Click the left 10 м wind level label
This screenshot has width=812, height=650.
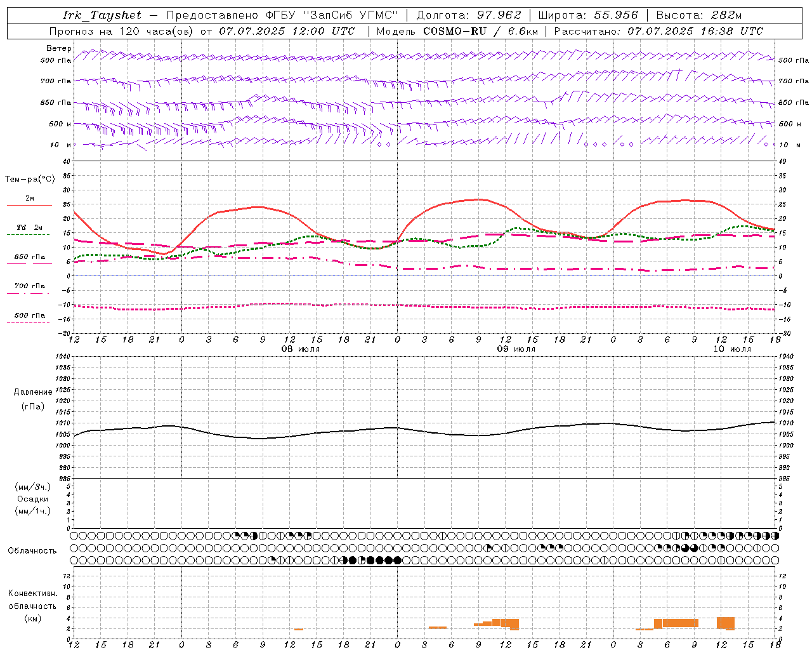click(x=61, y=145)
